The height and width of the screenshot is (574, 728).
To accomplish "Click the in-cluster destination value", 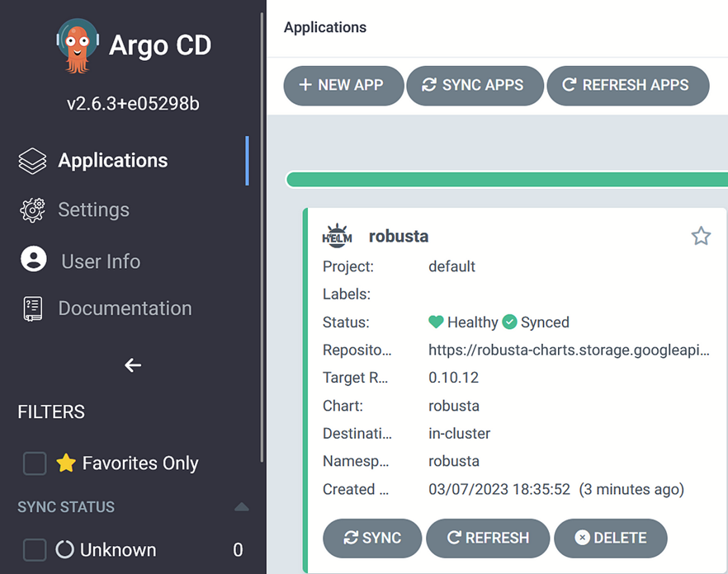I will (459, 434).
